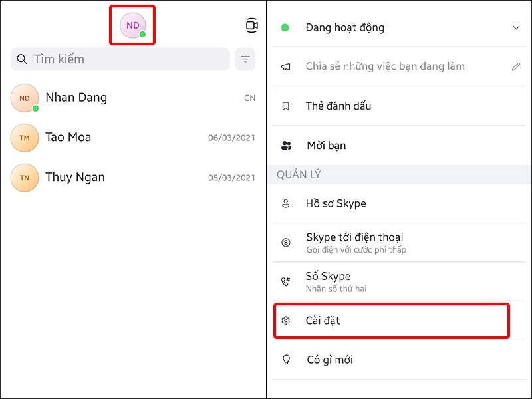Click the search magnifier icon
The width and height of the screenshot is (532, 399).
click(21, 59)
